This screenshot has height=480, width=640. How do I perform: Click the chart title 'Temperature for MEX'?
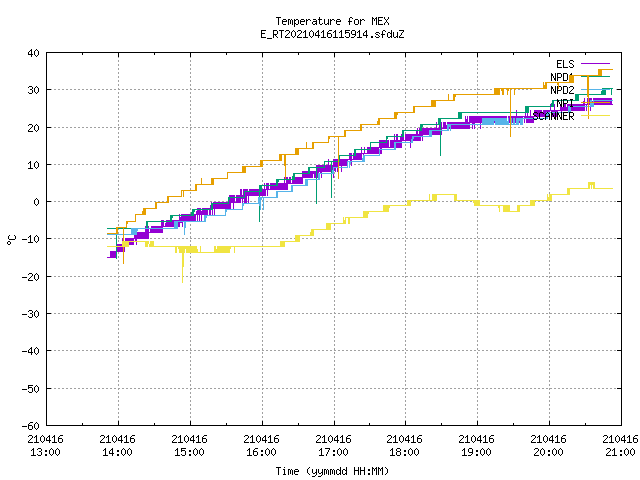click(x=332, y=21)
